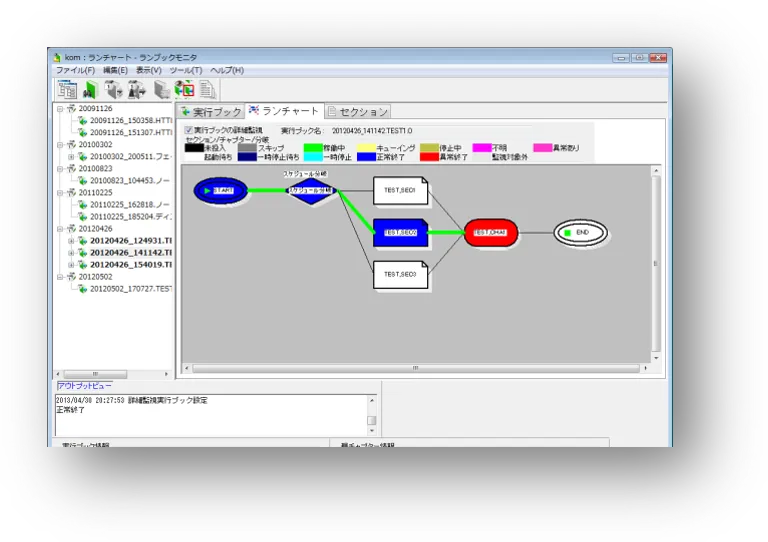This screenshot has height=542, width=768.
Task: Switch to the 実行ブック tab
Action: [211, 111]
